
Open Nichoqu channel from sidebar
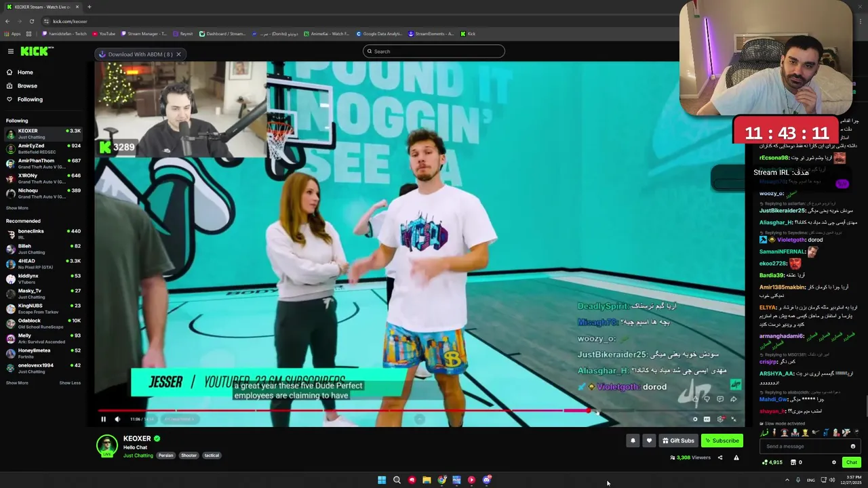point(43,193)
